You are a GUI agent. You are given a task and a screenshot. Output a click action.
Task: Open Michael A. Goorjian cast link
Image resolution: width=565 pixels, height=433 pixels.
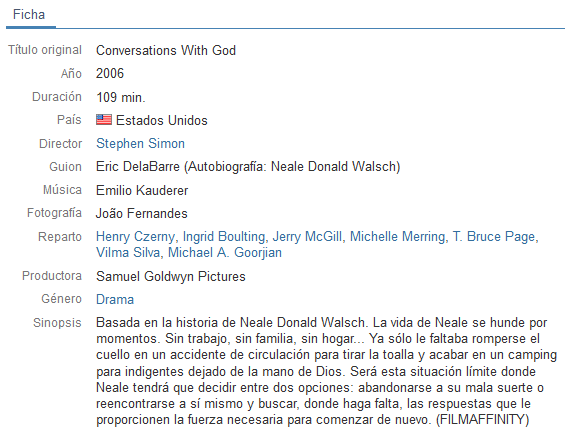(225, 253)
